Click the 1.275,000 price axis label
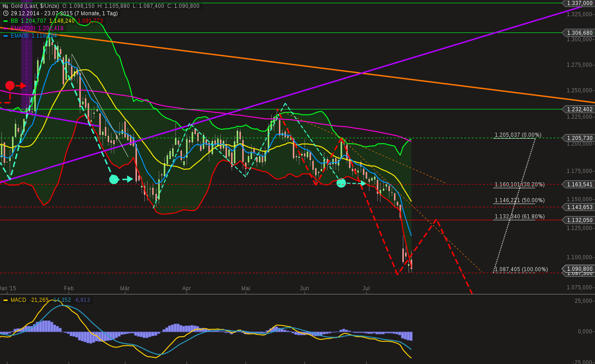This screenshot has width=595, height=364. pos(580,65)
